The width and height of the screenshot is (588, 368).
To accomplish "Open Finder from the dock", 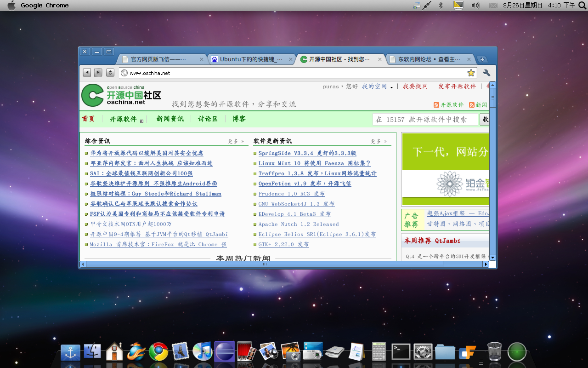I will pos(92,351).
